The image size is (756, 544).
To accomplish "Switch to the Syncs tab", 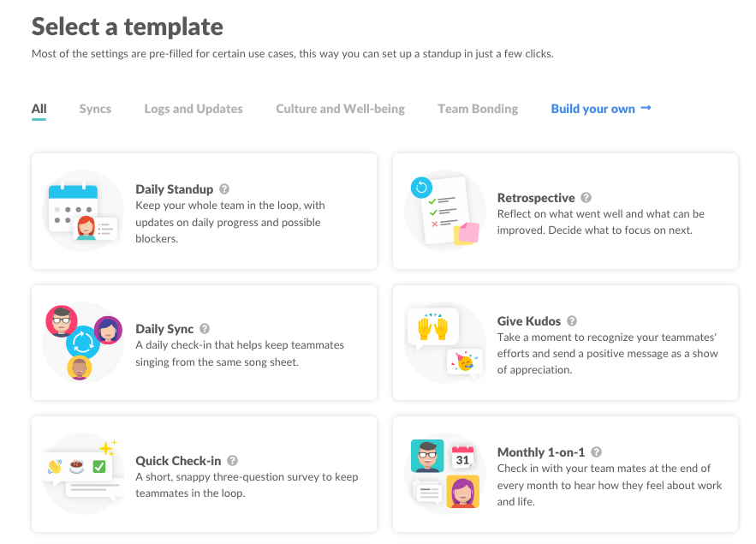I will [95, 109].
